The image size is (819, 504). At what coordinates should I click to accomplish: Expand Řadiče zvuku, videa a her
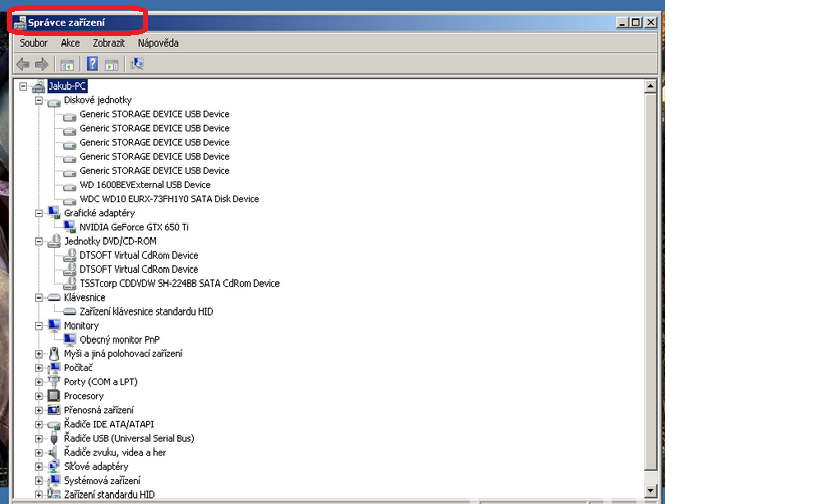pos(39,453)
